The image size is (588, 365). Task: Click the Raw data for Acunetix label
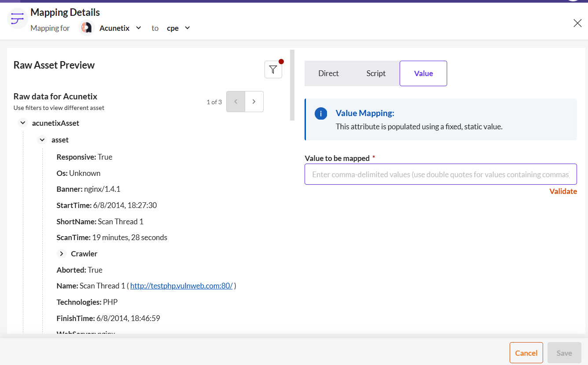tap(55, 96)
